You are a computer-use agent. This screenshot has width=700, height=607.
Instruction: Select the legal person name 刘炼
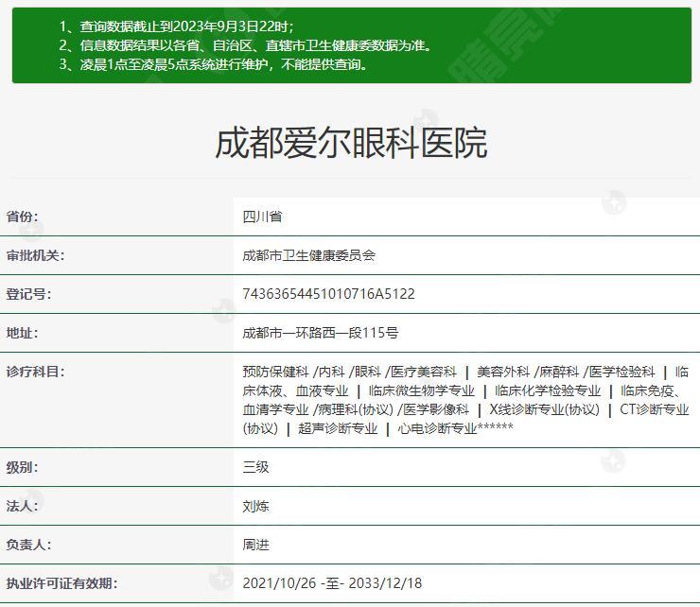tap(255, 507)
